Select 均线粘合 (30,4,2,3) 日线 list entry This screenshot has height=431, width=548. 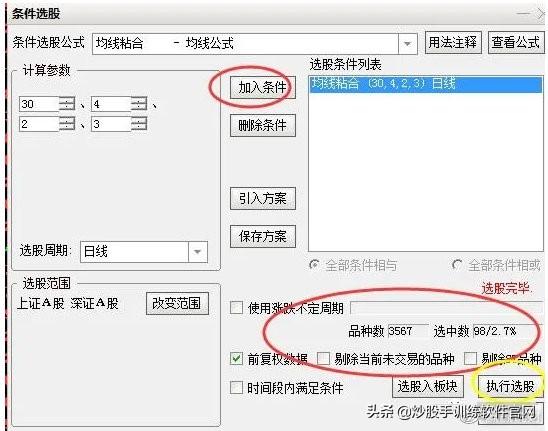click(426, 84)
